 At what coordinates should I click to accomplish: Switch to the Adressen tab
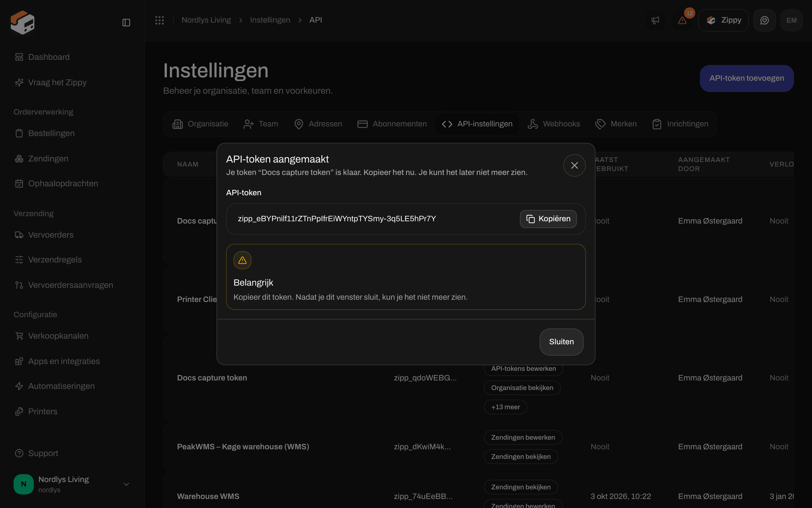click(318, 124)
